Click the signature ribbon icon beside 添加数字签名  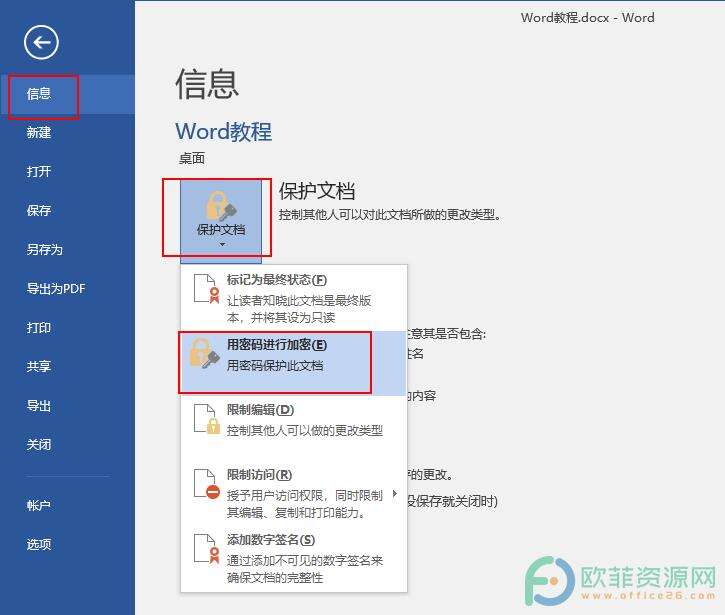point(207,549)
